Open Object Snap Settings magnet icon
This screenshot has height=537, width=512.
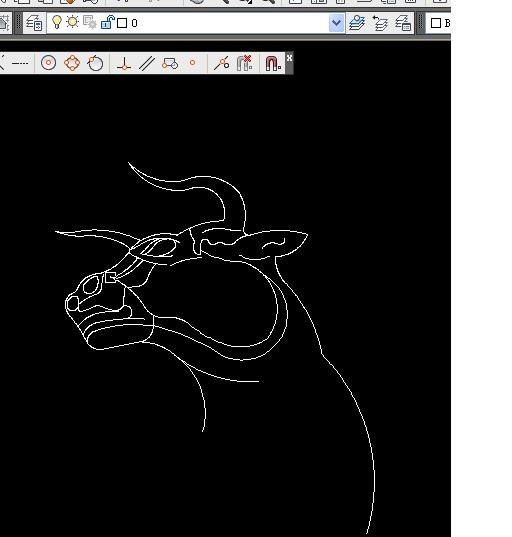click(x=273, y=64)
